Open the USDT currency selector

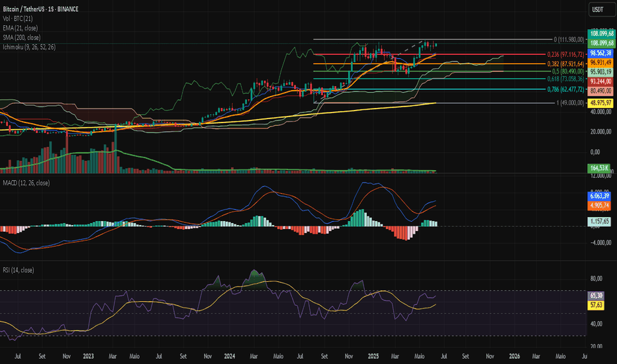coord(602,9)
